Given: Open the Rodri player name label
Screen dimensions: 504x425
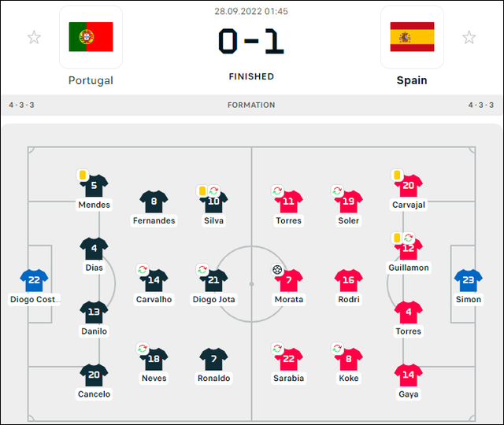Looking at the screenshot, I should (x=349, y=299).
